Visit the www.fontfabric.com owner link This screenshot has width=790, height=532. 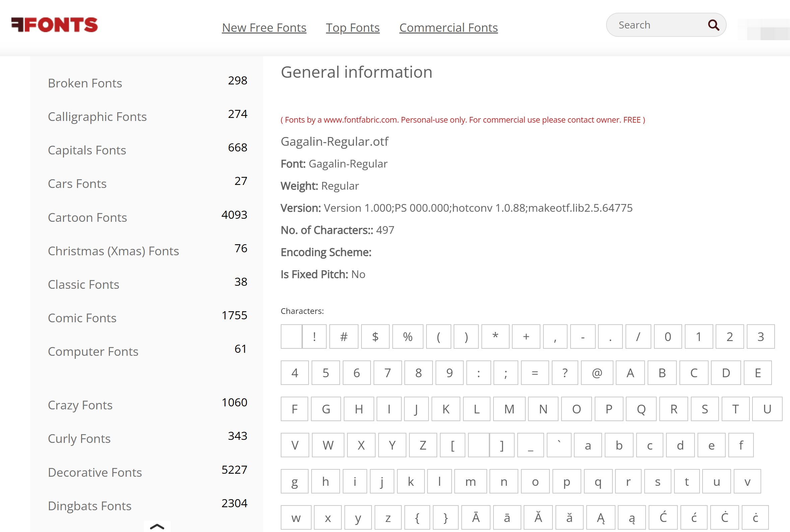(x=359, y=119)
